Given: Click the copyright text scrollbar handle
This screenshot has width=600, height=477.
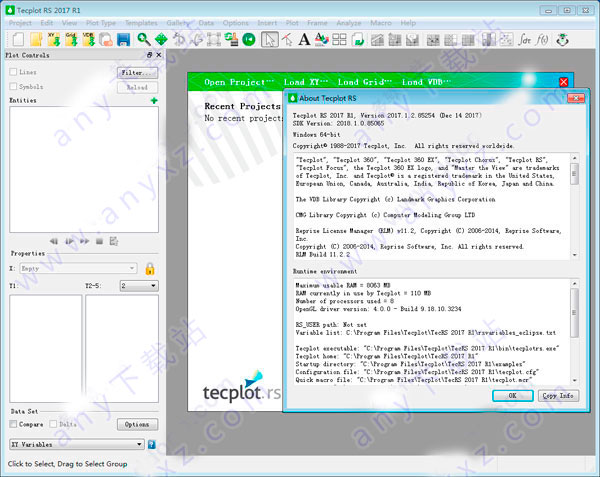Looking at the screenshot, I should click(574, 174).
